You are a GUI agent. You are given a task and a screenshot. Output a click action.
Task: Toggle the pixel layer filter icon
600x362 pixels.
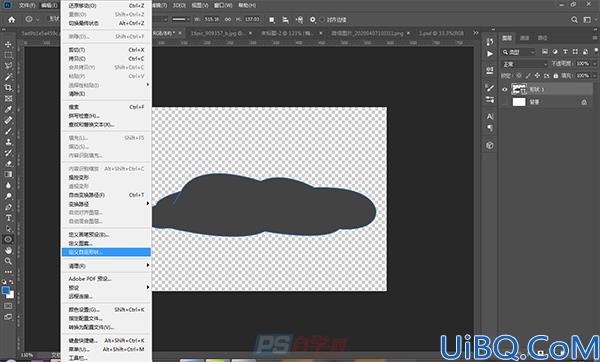point(545,52)
